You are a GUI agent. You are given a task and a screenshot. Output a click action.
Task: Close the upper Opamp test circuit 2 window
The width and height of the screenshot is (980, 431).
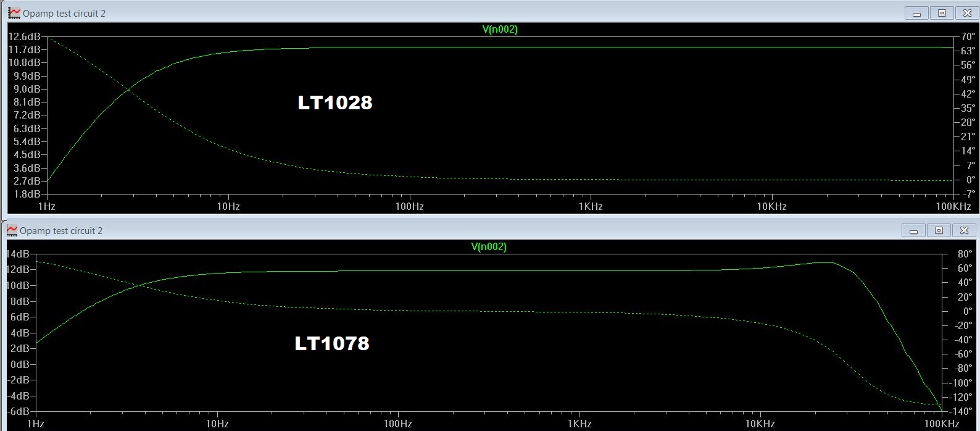967,13
